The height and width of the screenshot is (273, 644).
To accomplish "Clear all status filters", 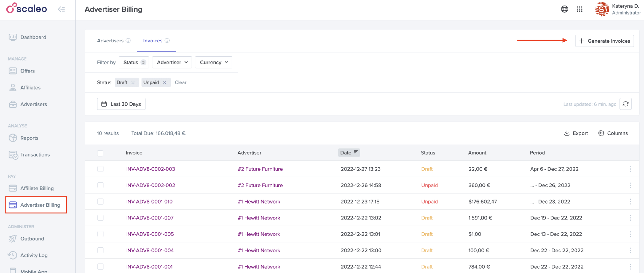I will [181, 82].
